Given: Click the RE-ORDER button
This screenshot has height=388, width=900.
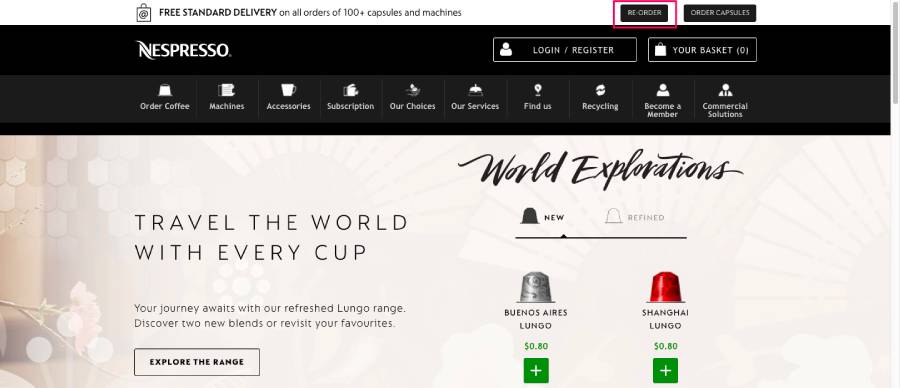Looking at the screenshot, I should (645, 13).
